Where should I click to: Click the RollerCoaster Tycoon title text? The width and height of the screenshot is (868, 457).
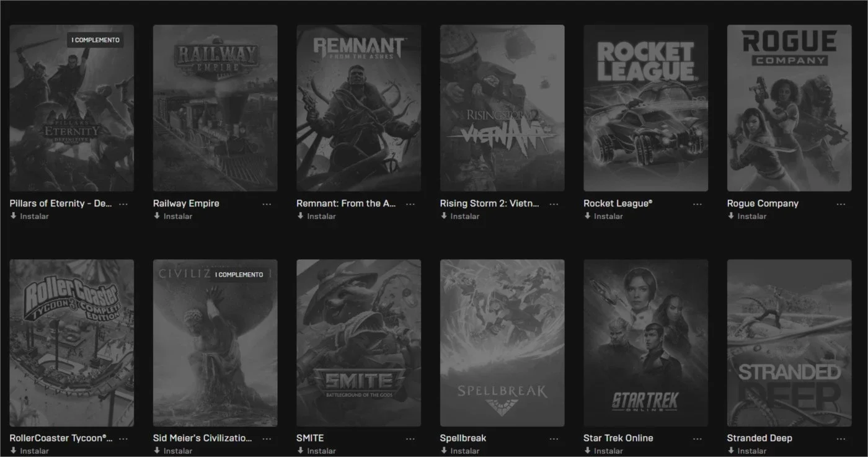[x=61, y=438]
